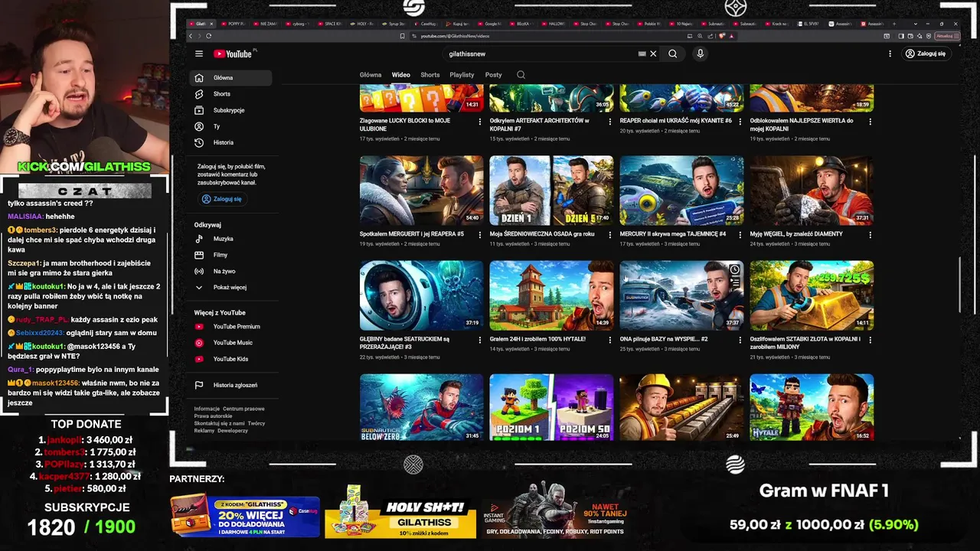The width and height of the screenshot is (980, 551).
Task: Open options menu for Oszlifowałem SZTABKI ZŁOTA video
Action: pos(871,339)
